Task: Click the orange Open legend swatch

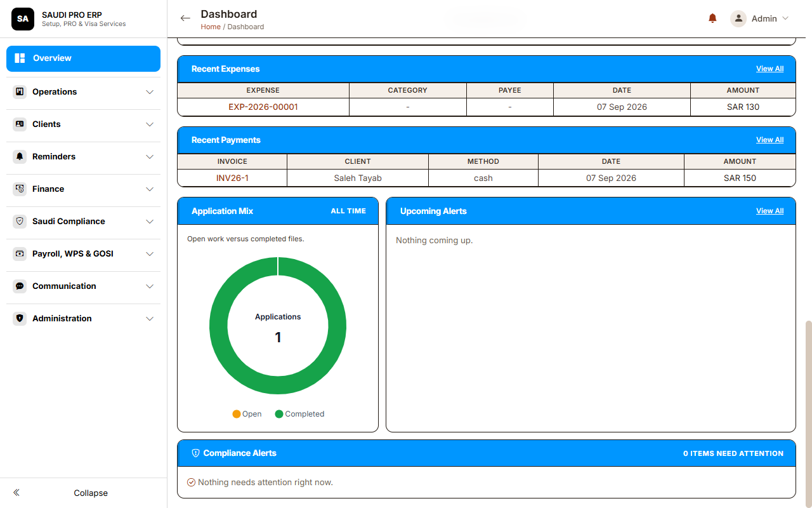Action: [x=237, y=414]
